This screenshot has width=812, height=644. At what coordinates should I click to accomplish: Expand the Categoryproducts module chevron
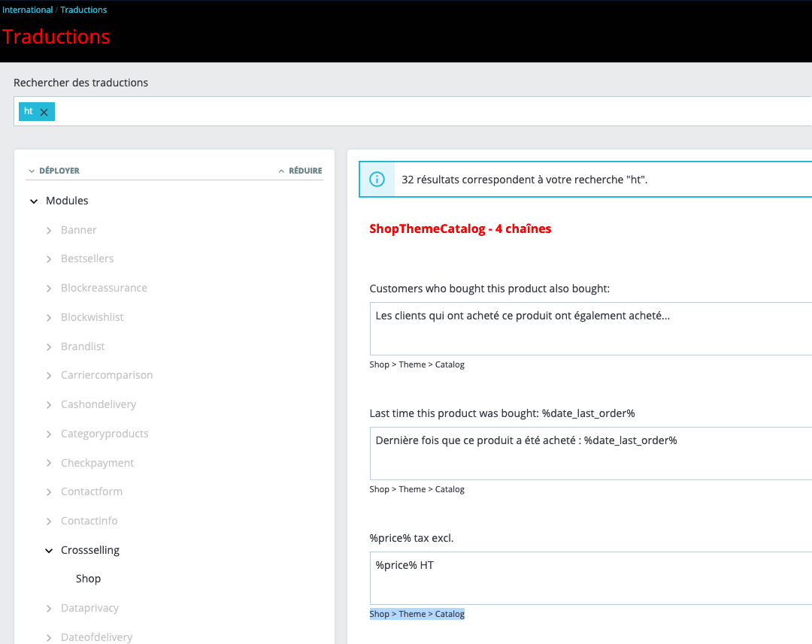[49, 434]
